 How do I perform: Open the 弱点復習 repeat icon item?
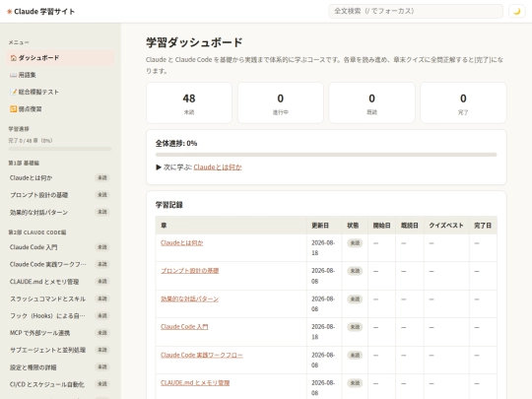pos(60,109)
